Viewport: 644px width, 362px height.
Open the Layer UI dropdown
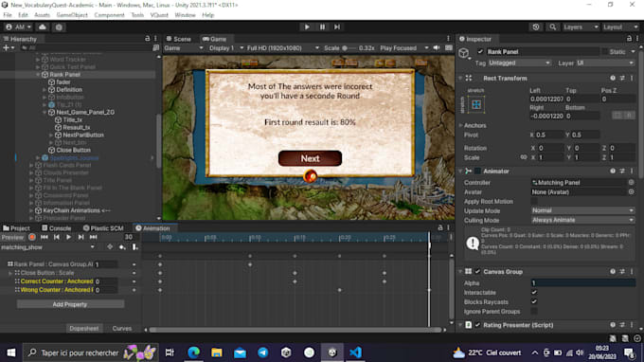tap(605, 63)
